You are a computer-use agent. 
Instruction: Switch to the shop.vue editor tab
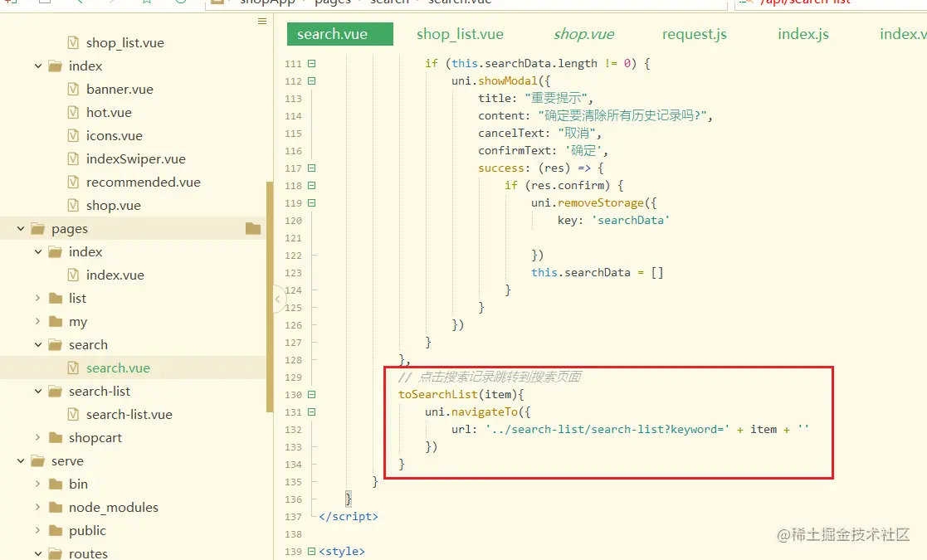(583, 34)
